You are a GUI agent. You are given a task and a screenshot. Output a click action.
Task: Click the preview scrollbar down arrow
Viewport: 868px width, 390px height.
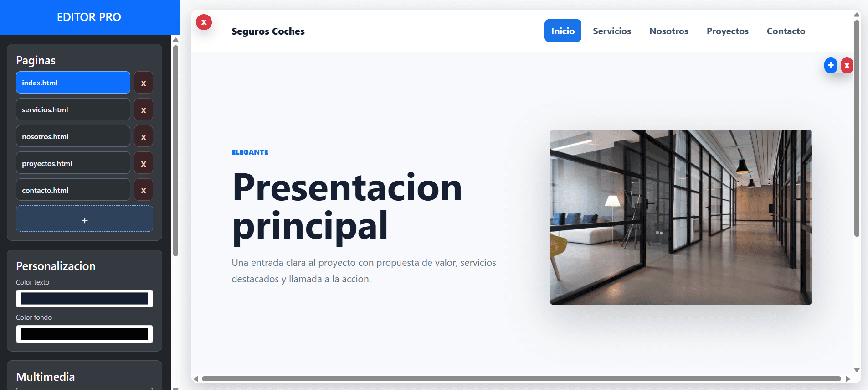pos(857,370)
